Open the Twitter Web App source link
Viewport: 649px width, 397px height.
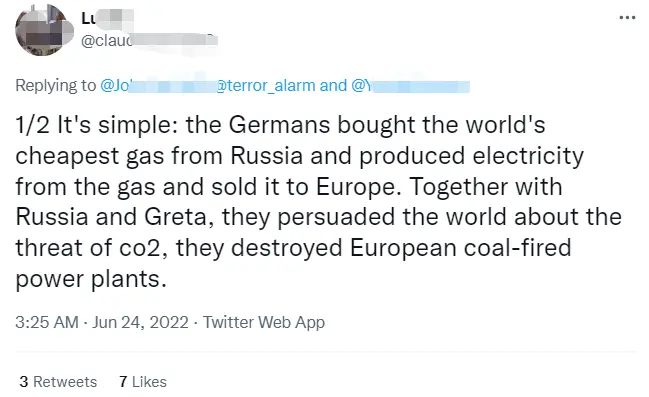point(264,322)
